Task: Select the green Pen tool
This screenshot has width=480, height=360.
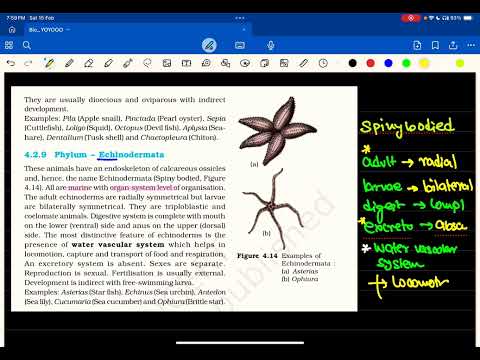Action: 49,63
